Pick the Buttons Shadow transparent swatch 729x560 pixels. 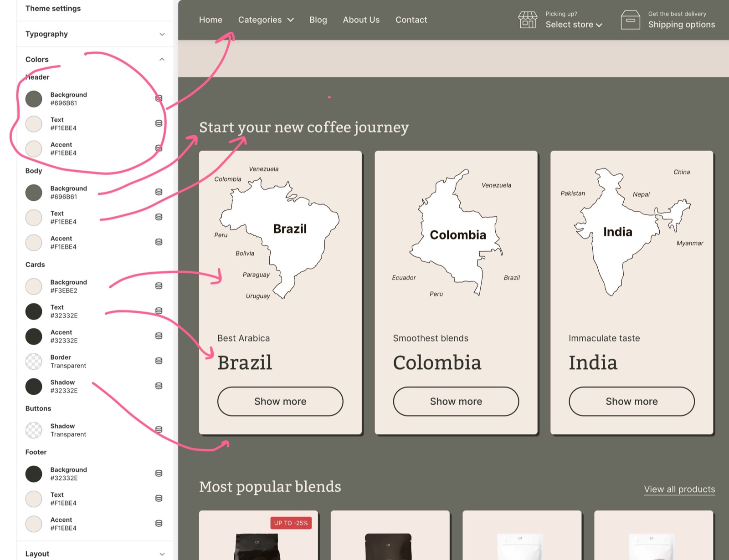click(x=34, y=430)
